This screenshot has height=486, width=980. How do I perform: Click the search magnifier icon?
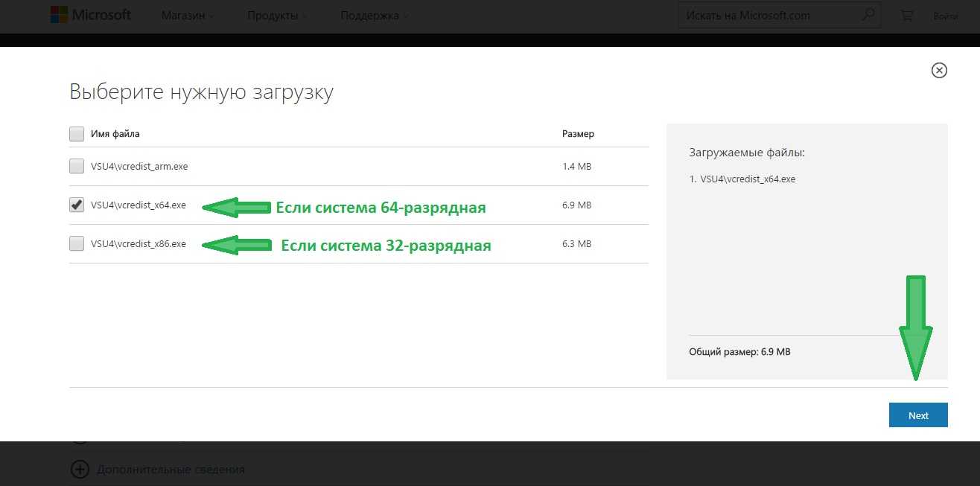tap(868, 16)
